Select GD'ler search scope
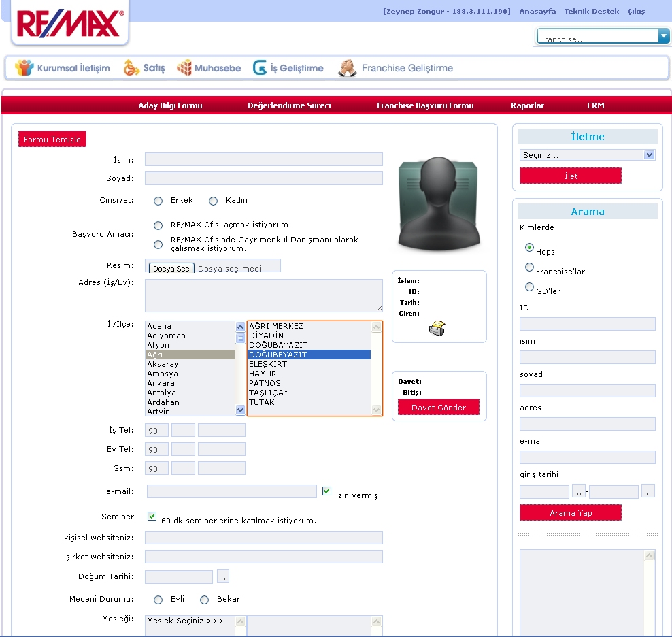The image size is (672, 637). click(x=529, y=287)
